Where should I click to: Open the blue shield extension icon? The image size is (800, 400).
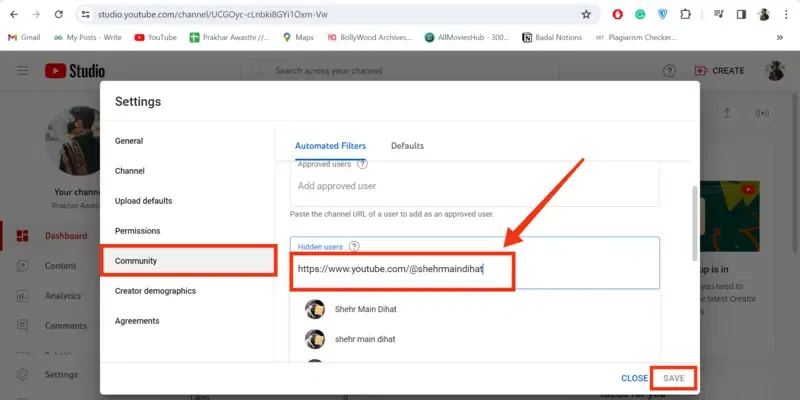[x=662, y=14]
